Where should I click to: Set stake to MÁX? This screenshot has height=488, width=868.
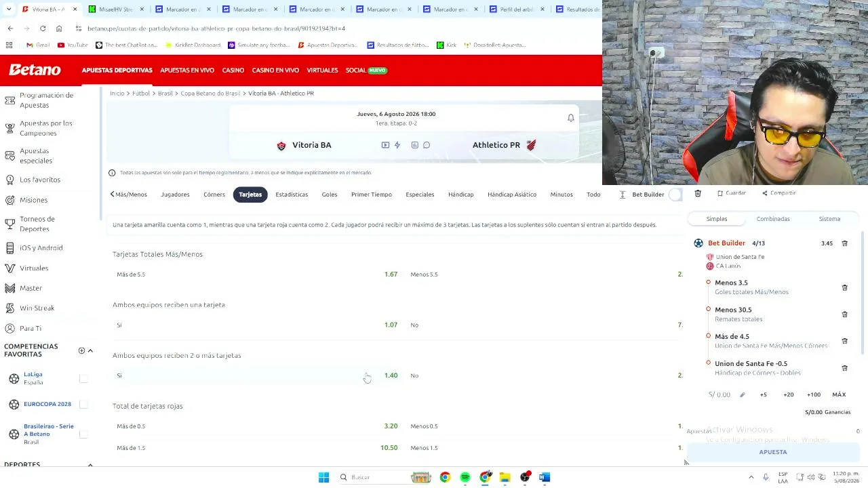point(839,394)
